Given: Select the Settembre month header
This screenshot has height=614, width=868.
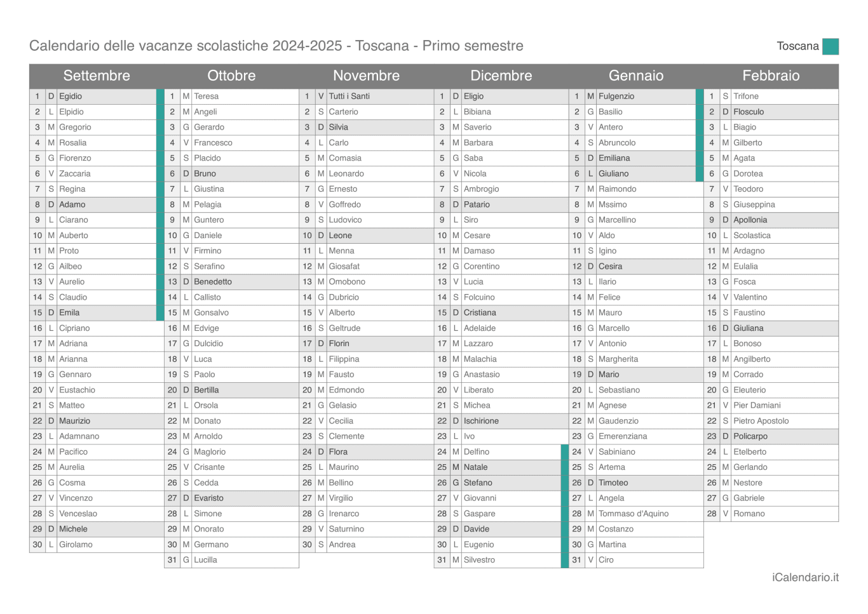Looking at the screenshot, I should click(97, 76).
